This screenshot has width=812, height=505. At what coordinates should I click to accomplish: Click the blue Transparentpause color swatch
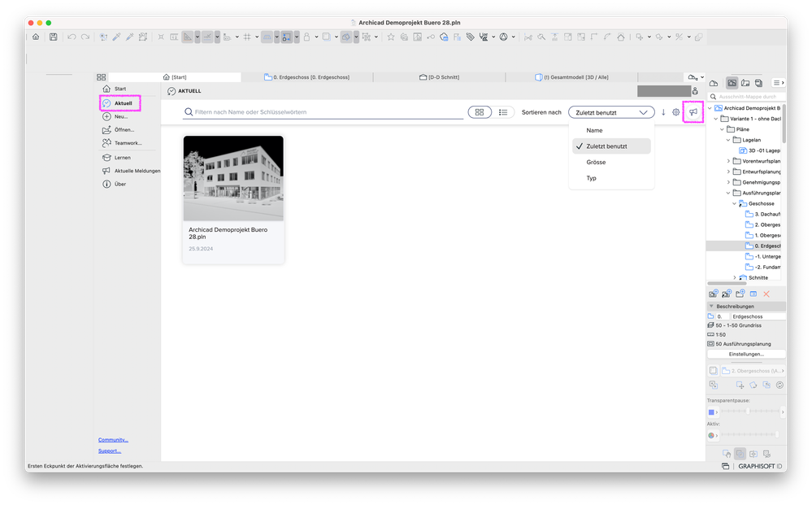[x=711, y=412]
